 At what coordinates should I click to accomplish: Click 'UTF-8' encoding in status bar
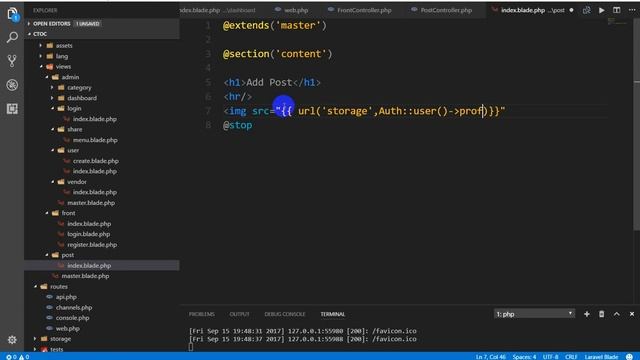point(550,357)
